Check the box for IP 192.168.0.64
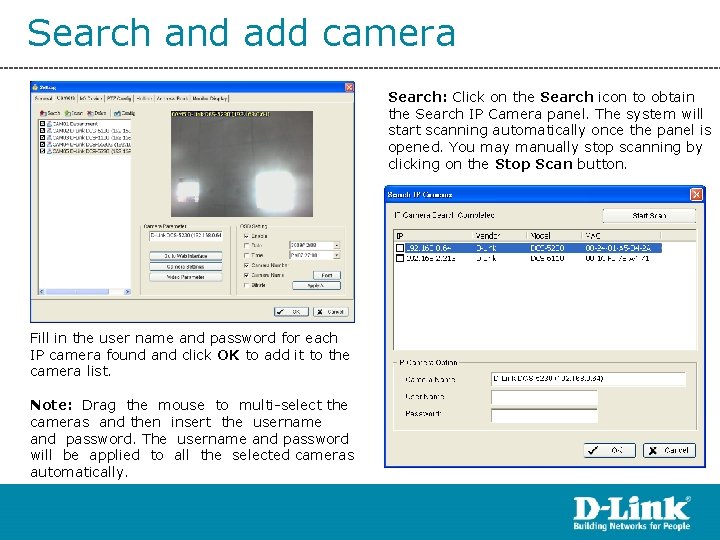Image resolution: width=720 pixels, height=540 pixels. (400, 248)
